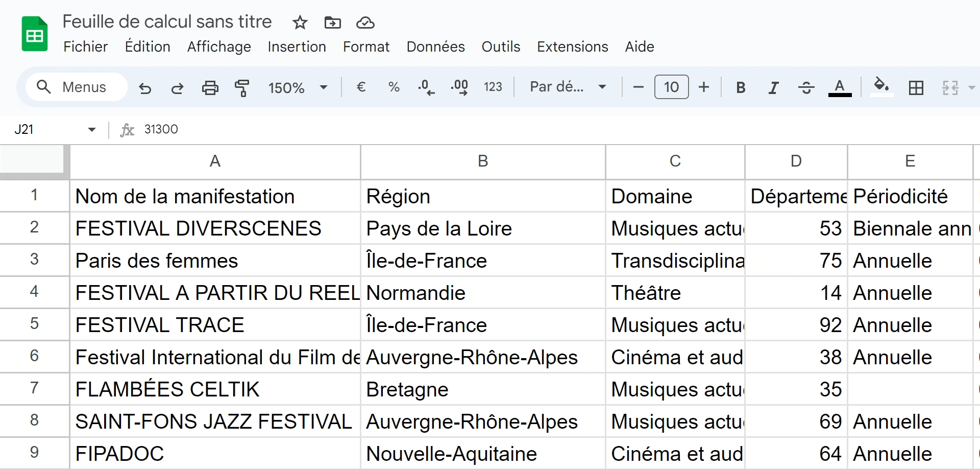
Task: Toggle bold formatting
Action: pos(741,87)
